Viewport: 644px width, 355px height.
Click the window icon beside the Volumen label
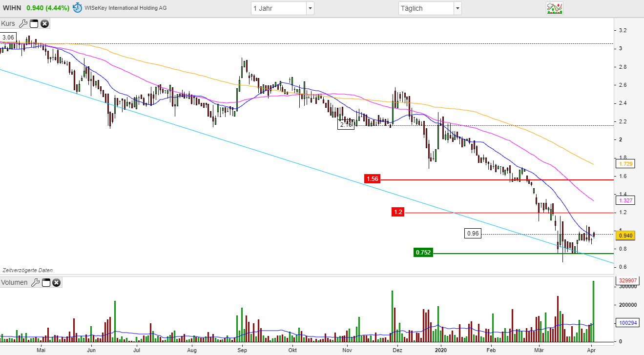click(45, 282)
